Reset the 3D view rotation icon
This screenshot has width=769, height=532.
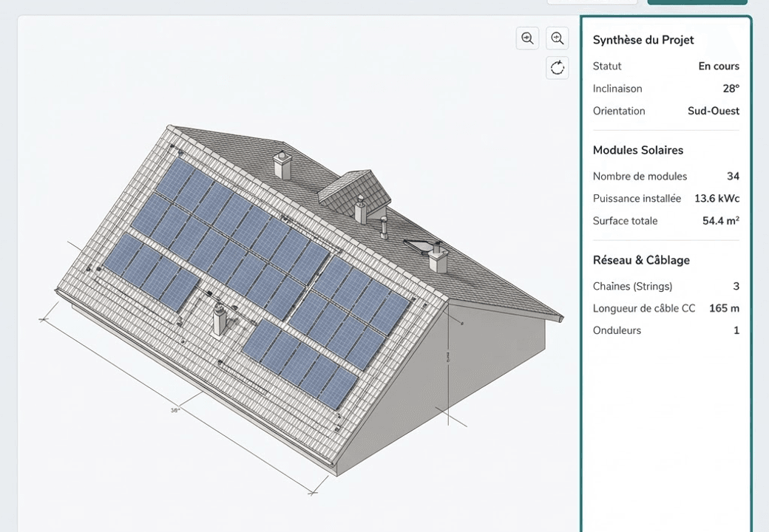[557, 67]
